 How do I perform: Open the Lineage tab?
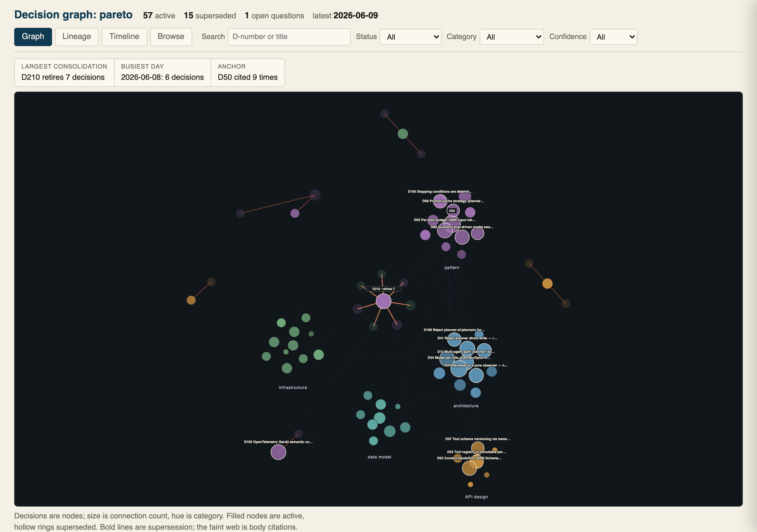pos(77,37)
